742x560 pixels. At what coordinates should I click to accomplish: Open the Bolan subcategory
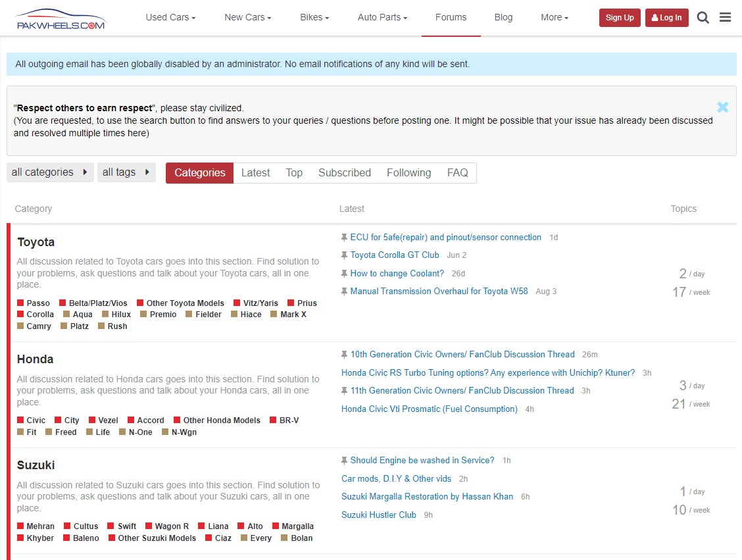click(302, 538)
